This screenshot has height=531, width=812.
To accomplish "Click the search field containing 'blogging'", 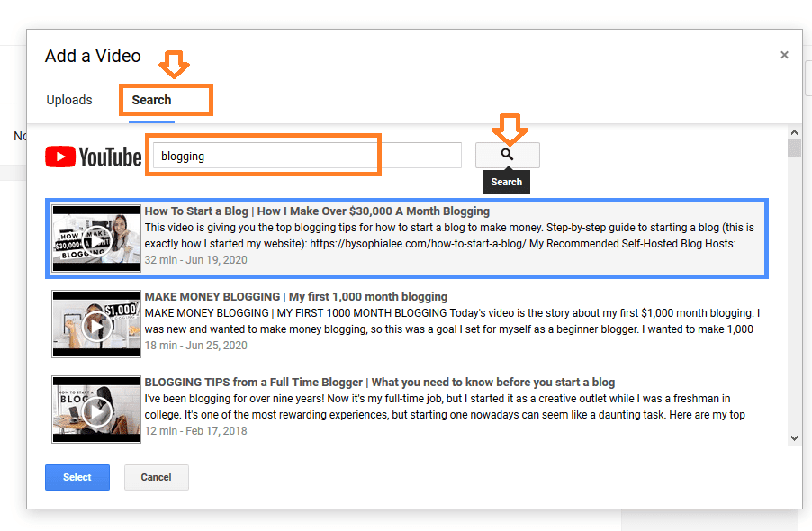I will [263, 155].
